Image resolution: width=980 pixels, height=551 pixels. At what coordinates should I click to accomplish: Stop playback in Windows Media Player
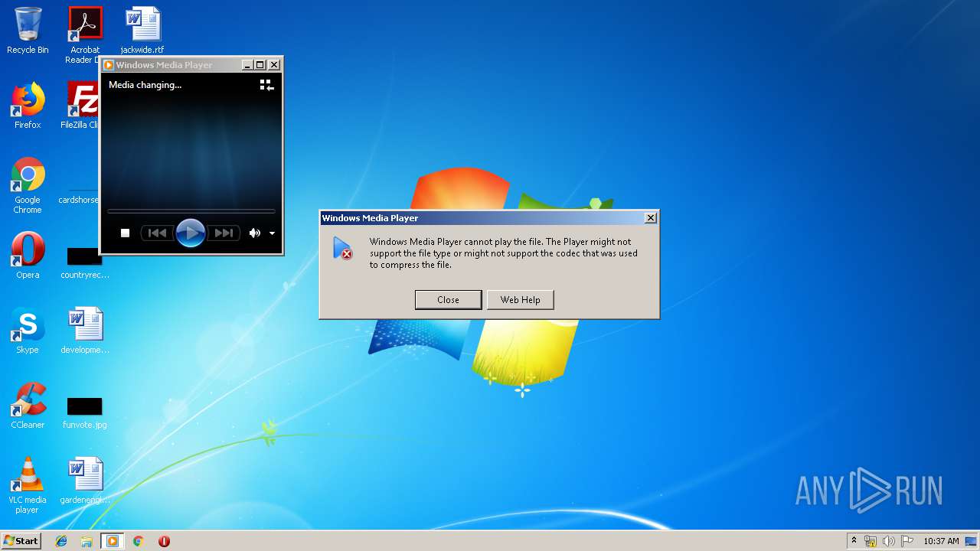pyautogui.click(x=126, y=233)
